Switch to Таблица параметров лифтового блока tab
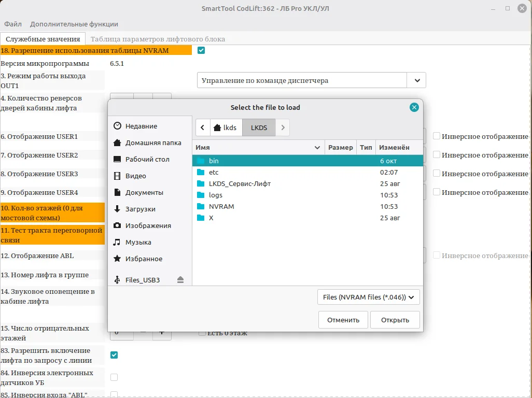The height and width of the screenshot is (398, 532). 158,39
